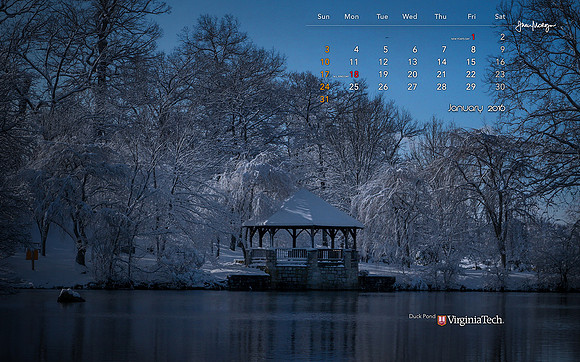The width and height of the screenshot is (580, 362).
Task: Select date 12 in the calendar
Action: click(x=383, y=62)
